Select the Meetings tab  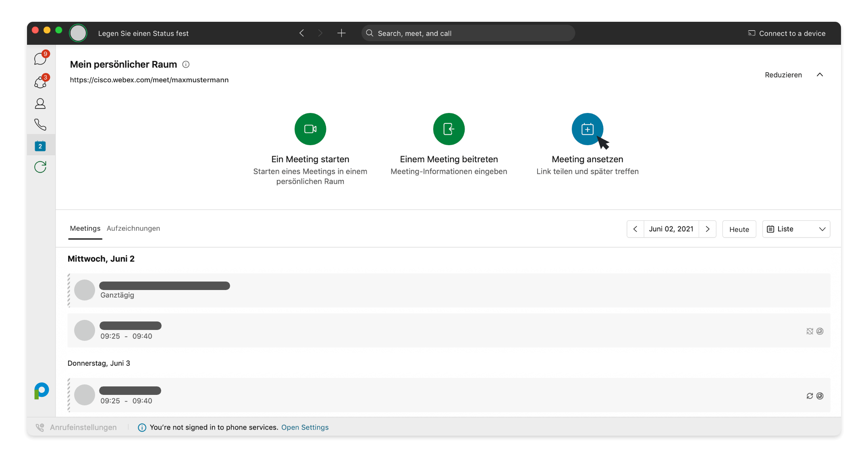click(x=85, y=228)
